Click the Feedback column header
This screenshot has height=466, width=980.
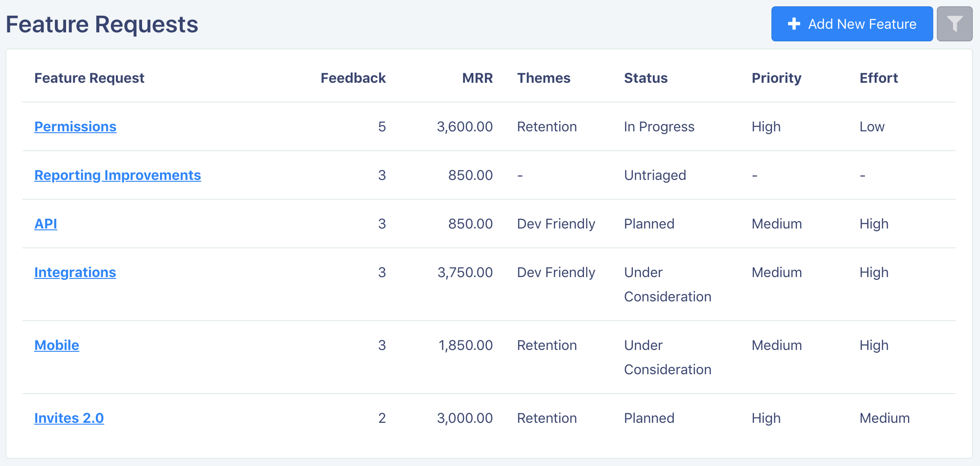pyautogui.click(x=353, y=78)
